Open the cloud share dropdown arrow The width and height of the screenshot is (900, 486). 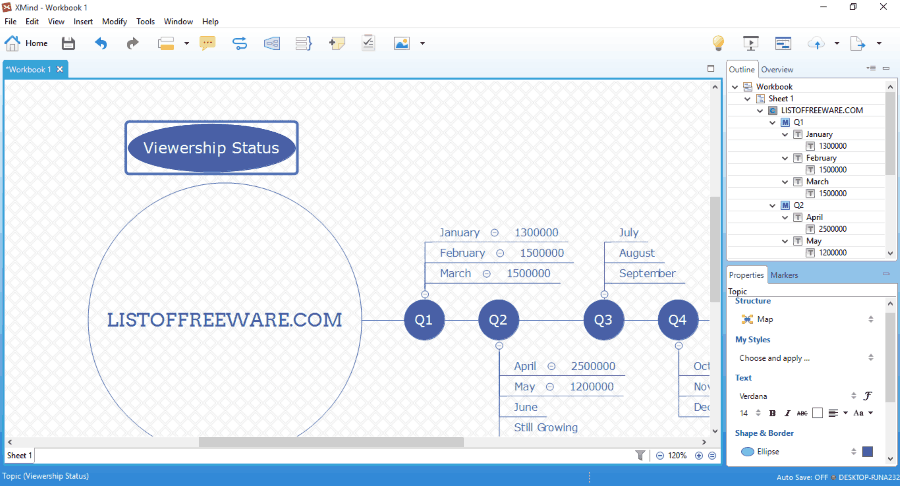(837, 43)
